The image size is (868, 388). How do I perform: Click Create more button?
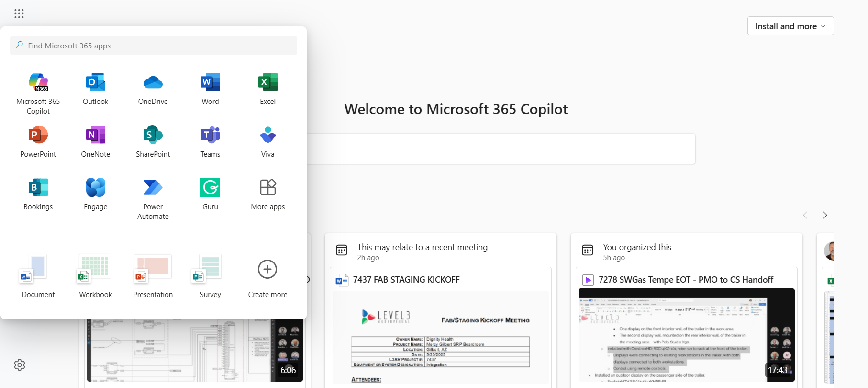267,276
